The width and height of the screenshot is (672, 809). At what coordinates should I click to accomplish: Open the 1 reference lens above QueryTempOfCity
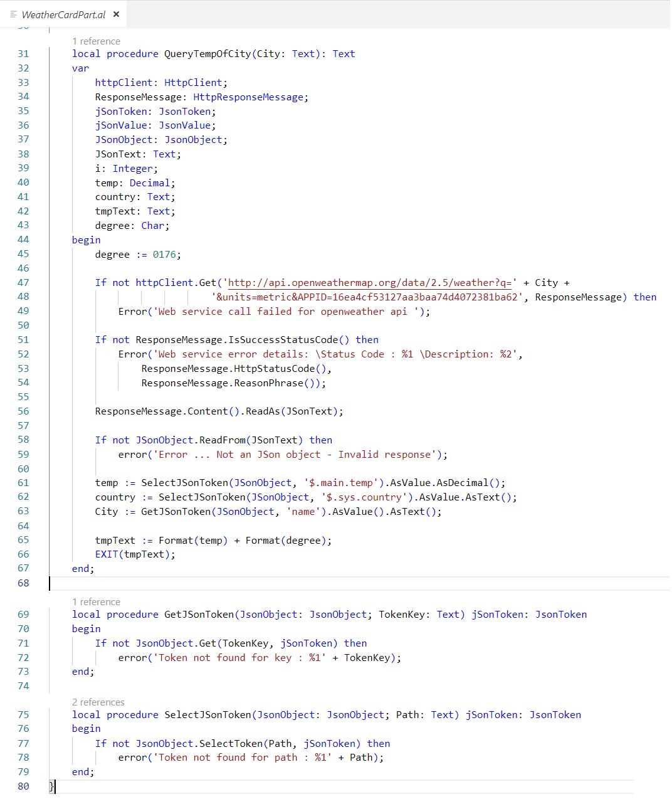pyautogui.click(x=96, y=41)
